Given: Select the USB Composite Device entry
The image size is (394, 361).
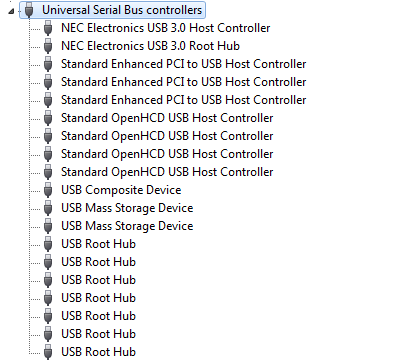Looking at the screenshot, I should (121, 190).
